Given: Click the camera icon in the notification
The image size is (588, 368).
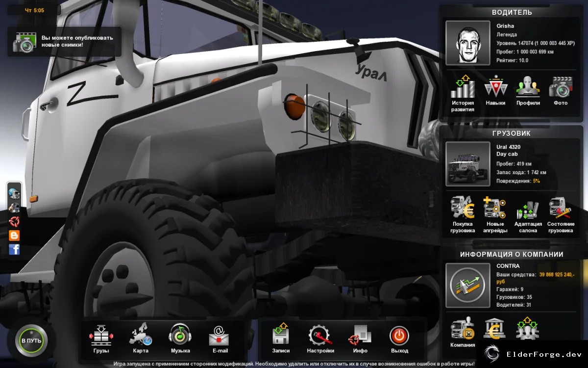Looking at the screenshot, I should [x=24, y=42].
